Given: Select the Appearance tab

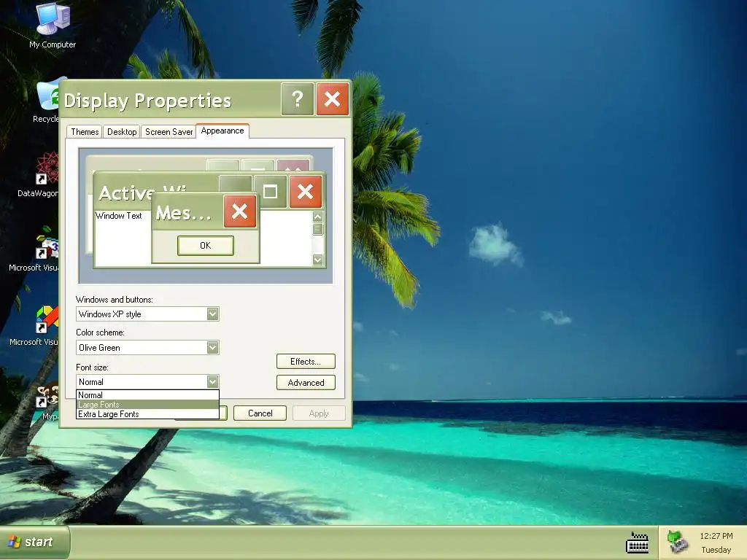Looking at the screenshot, I should tap(222, 131).
